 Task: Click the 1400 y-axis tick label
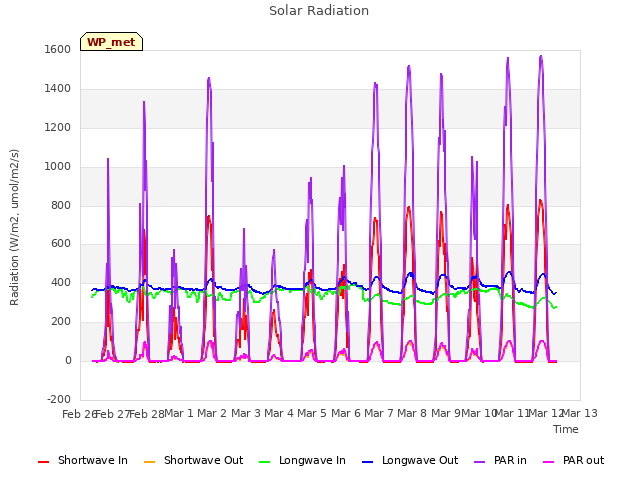point(58,88)
